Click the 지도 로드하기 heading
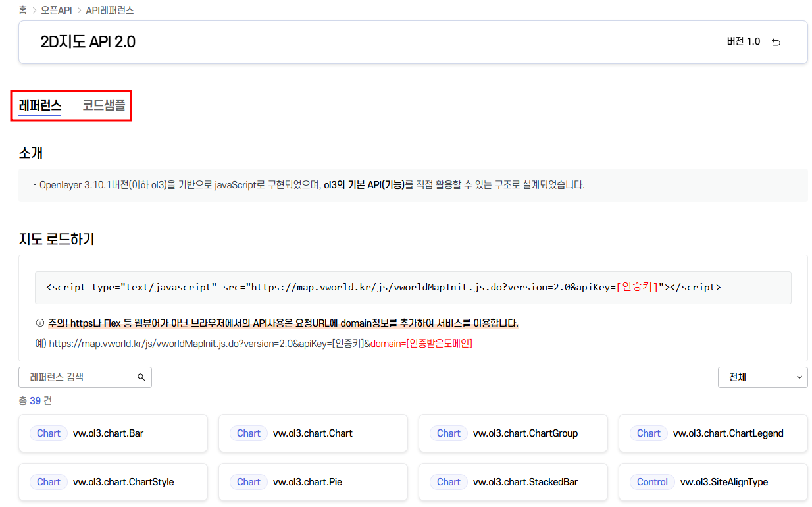 pyautogui.click(x=57, y=239)
